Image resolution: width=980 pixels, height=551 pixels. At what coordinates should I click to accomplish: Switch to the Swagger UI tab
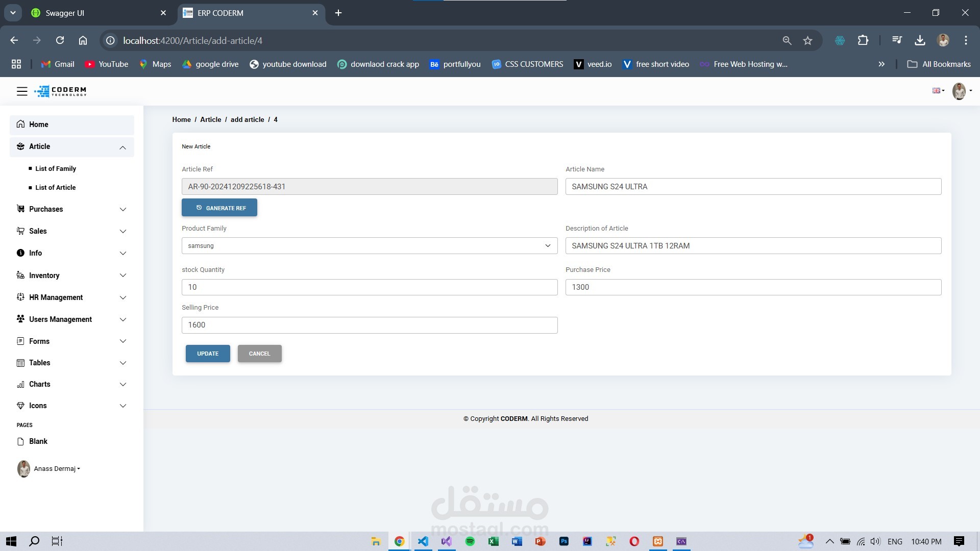tap(99, 13)
